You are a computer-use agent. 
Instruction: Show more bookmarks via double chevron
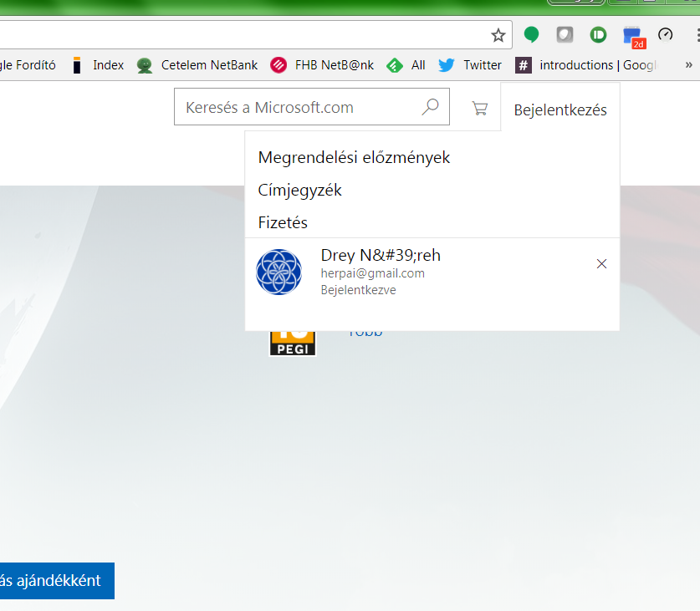point(689,65)
